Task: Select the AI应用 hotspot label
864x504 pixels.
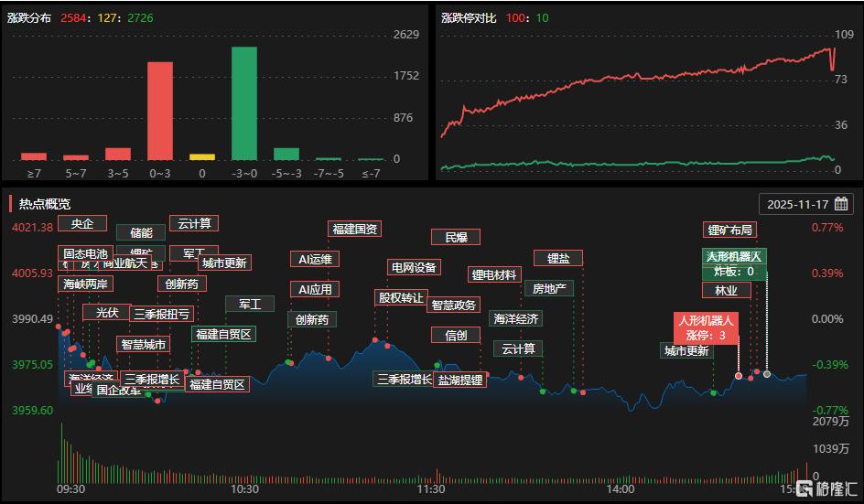Action: coord(315,289)
